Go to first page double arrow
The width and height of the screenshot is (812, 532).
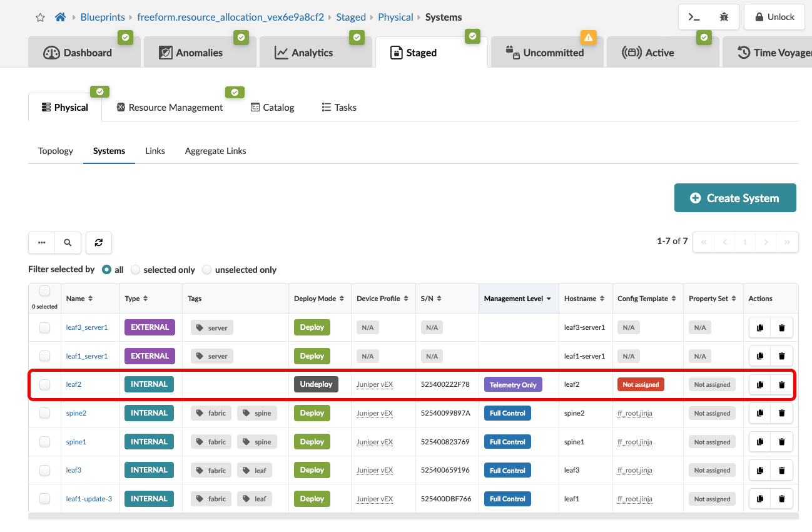pos(704,242)
